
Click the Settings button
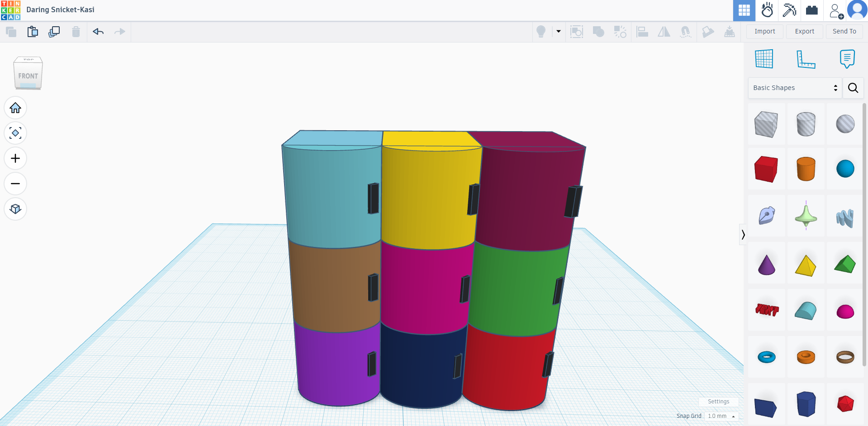[718, 402]
